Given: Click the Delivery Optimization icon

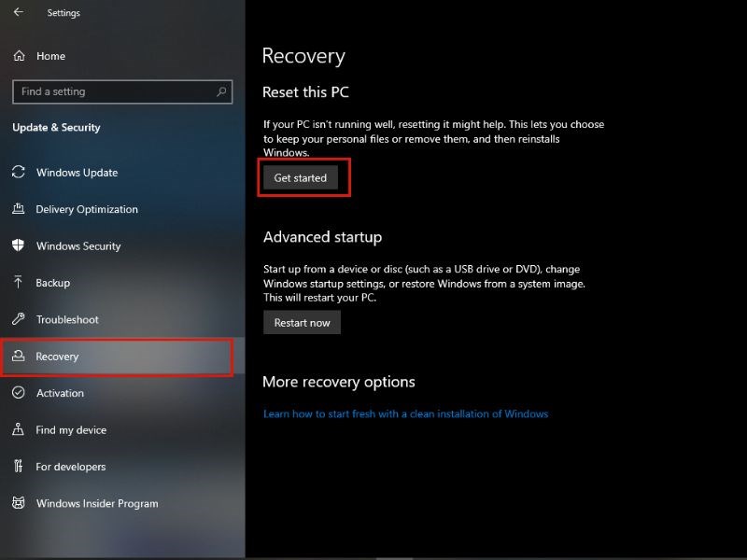Looking at the screenshot, I should (x=18, y=209).
